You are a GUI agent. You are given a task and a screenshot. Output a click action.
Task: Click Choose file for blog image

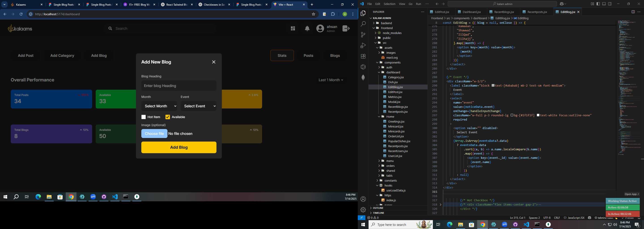point(154,134)
